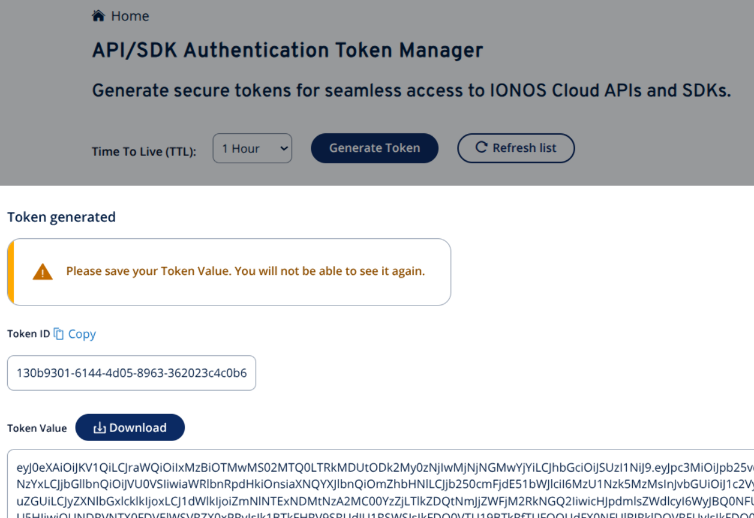Click the 'Token Value' label
Screen dimensions: 754x518
pyautogui.click(x=37, y=429)
